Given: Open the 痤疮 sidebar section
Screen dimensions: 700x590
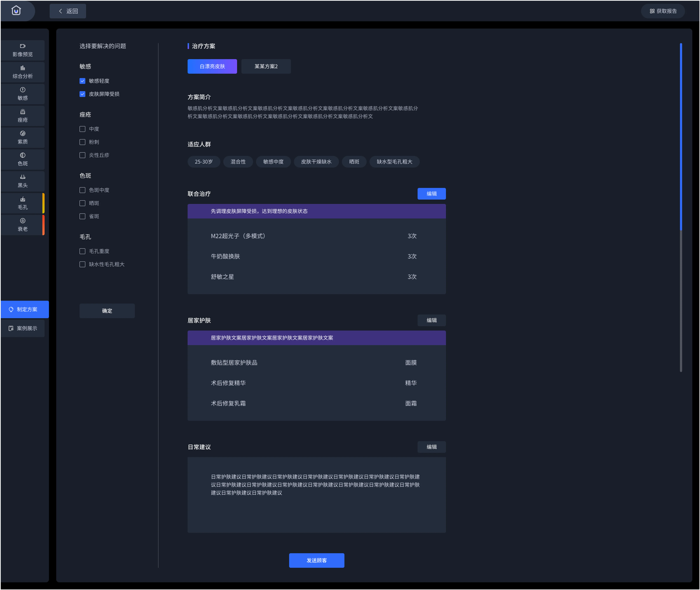Looking at the screenshot, I should point(22,115).
